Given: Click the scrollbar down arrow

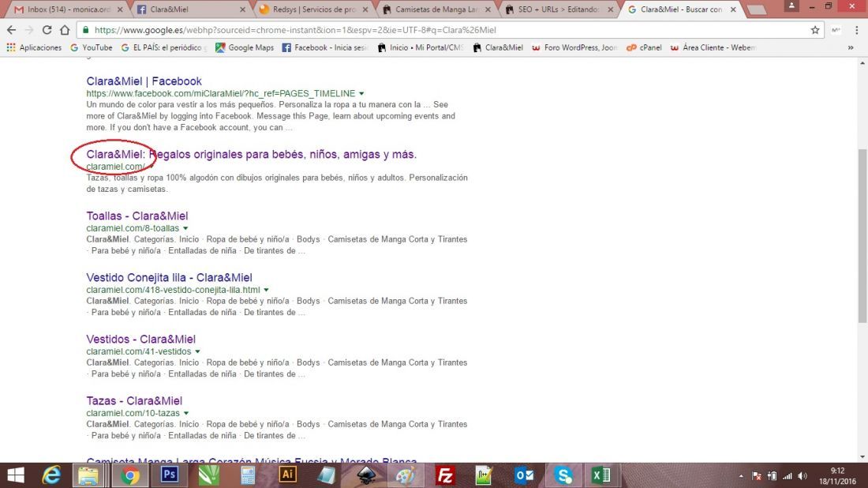Looking at the screenshot, I should click(x=862, y=457).
